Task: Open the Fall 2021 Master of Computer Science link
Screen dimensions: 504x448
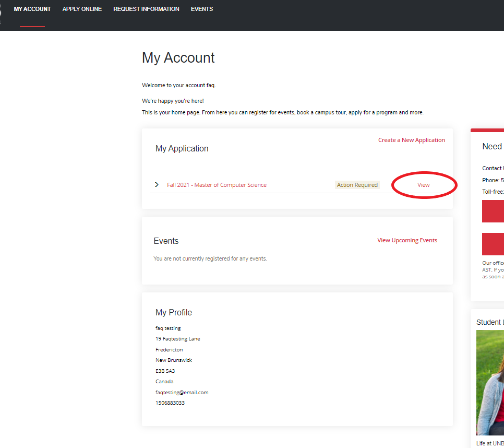Action: point(217,185)
